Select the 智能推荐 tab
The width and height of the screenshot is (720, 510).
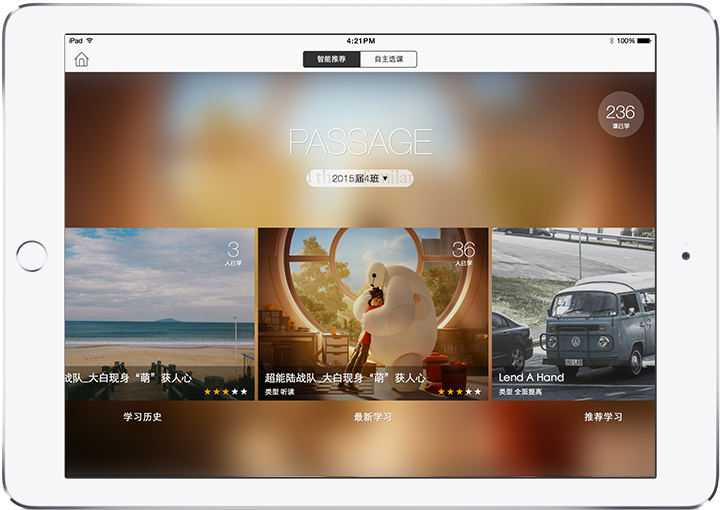tap(332, 59)
